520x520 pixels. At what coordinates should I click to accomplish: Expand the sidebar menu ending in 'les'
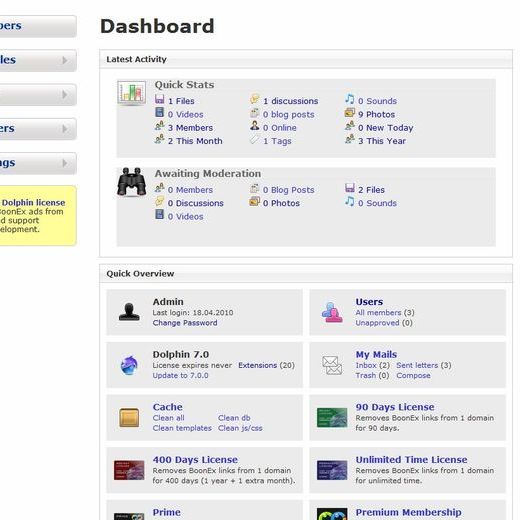tap(65, 60)
